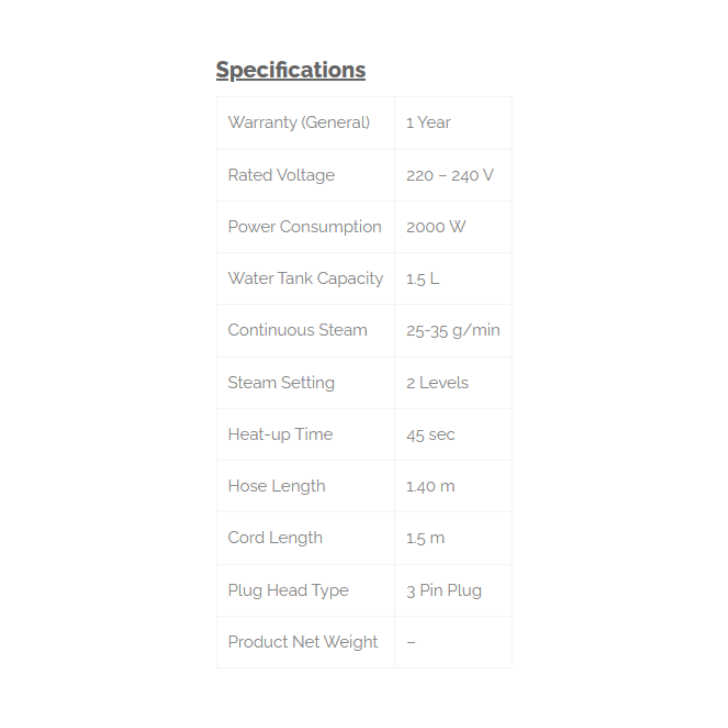Select the 1 Year warranty value
Screen dimensions: 728x728
[428, 123]
